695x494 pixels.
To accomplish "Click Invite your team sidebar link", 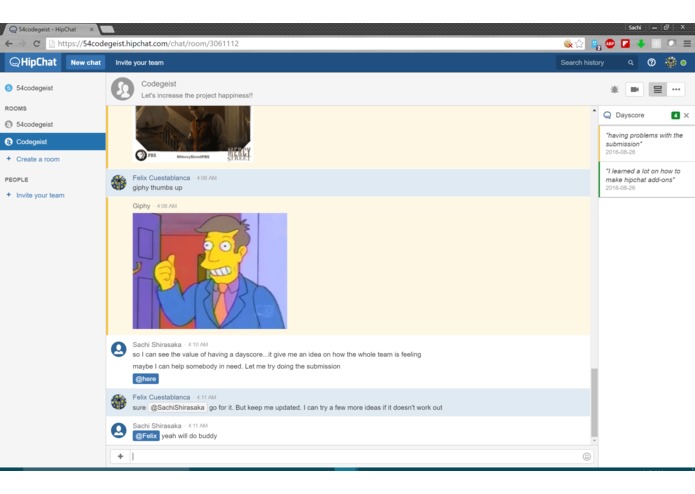I will tap(40, 195).
